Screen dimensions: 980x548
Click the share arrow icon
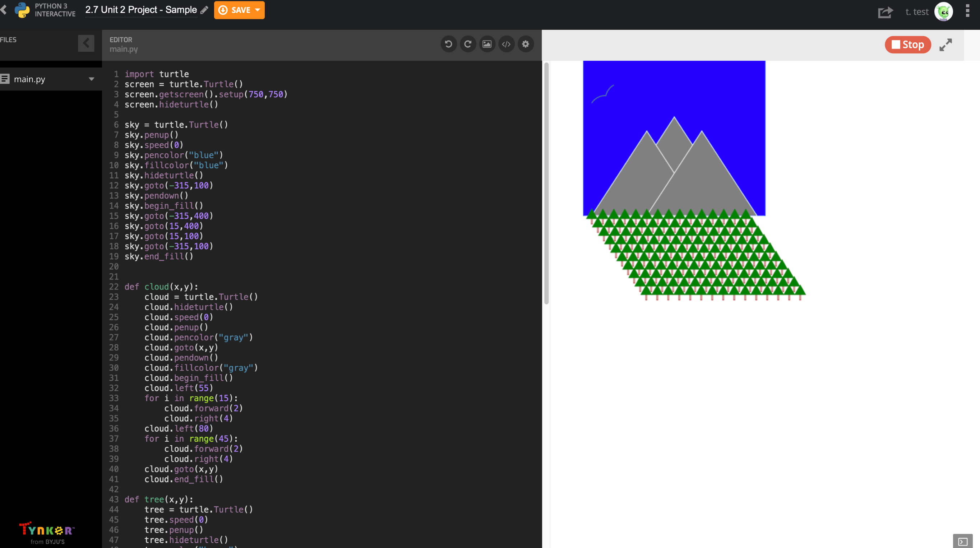[885, 12]
